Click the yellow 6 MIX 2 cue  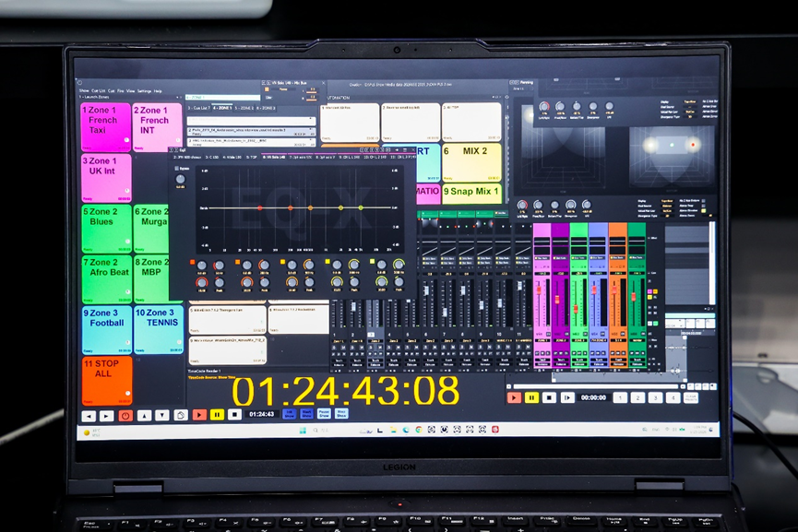[x=471, y=162]
